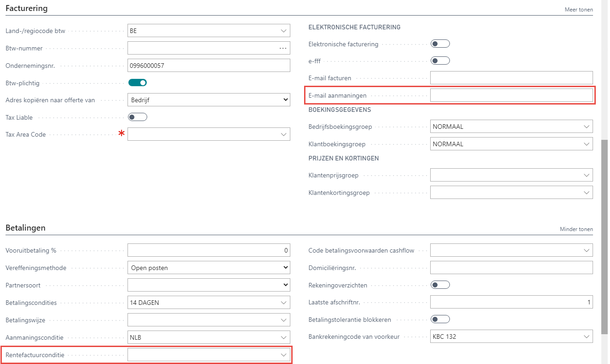Image resolution: width=610 pixels, height=364 pixels.
Task: Enable the e-fff toggle
Action: pos(440,61)
